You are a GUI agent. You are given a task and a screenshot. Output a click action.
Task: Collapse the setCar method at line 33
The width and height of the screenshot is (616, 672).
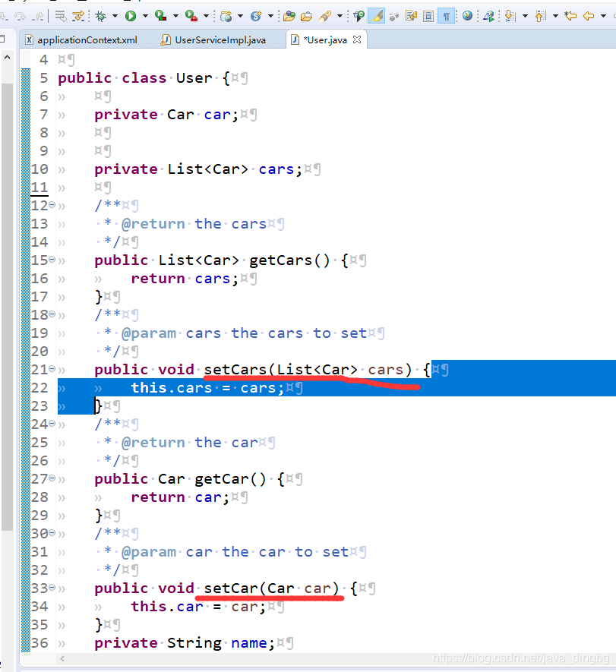click(x=52, y=588)
